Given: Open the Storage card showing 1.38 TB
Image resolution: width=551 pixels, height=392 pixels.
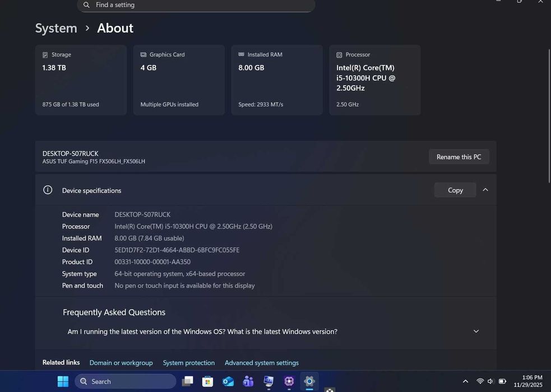Looking at the screenshot, I should click(x=81, y=80).
